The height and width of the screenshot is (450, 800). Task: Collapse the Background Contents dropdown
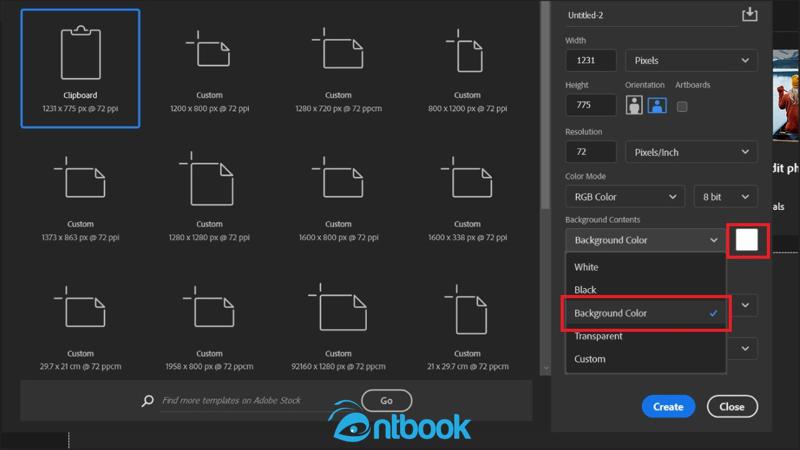(x=645, y=240)
